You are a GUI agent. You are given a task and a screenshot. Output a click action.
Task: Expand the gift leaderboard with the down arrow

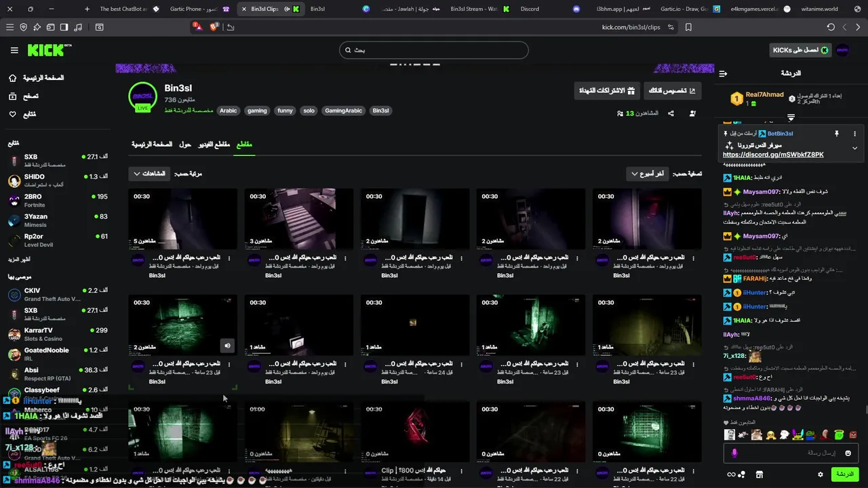pyautogui.click(x=791, y=118)
